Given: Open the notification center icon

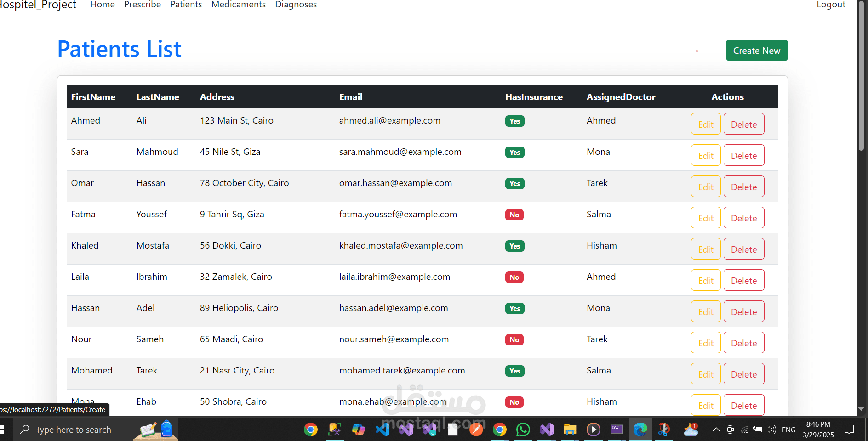Looking at the screenshot, I should pos(849,430).
